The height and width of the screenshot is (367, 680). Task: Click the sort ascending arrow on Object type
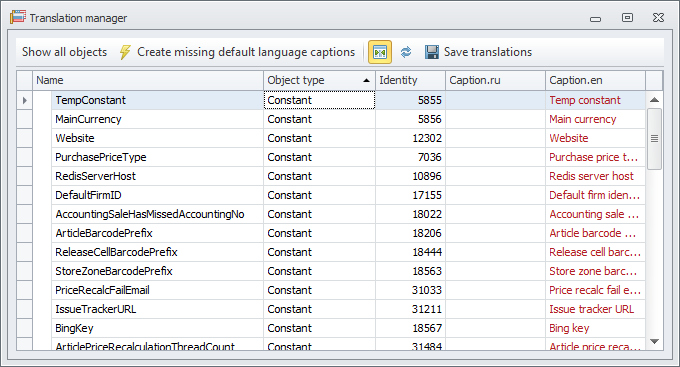pyautogui.click(x=366, y=80)
